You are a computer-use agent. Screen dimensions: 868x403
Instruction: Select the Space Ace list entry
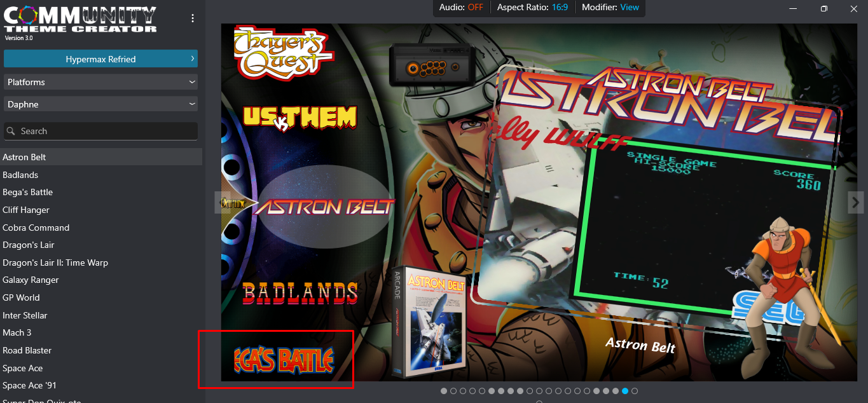tap(101, 368)
